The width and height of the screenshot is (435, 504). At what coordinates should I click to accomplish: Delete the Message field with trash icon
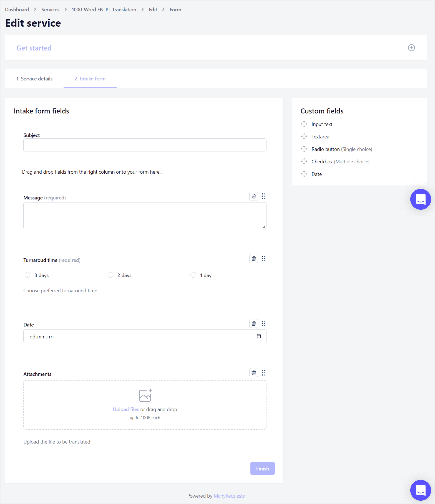[254, 196]
